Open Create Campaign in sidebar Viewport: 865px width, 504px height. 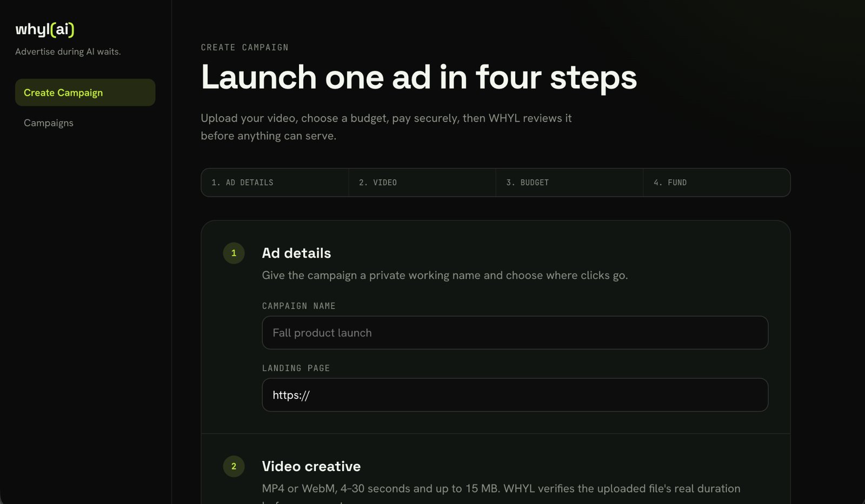(85, 92)
